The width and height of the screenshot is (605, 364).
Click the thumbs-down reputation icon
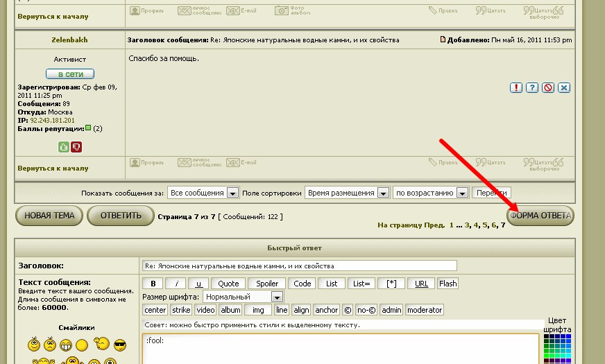(76, 146)
